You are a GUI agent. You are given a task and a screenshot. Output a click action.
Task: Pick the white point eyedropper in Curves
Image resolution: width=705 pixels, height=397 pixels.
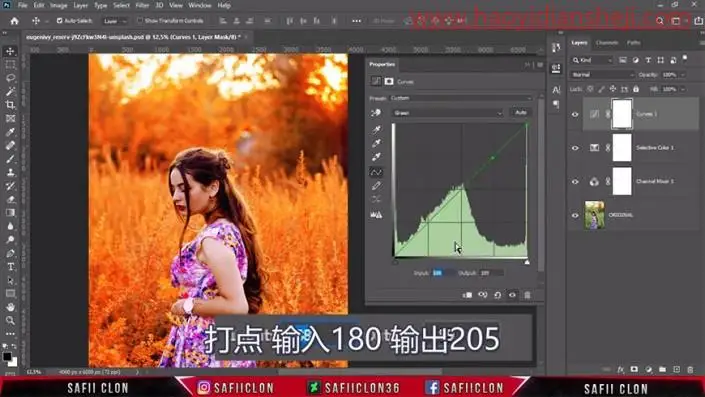376,156
